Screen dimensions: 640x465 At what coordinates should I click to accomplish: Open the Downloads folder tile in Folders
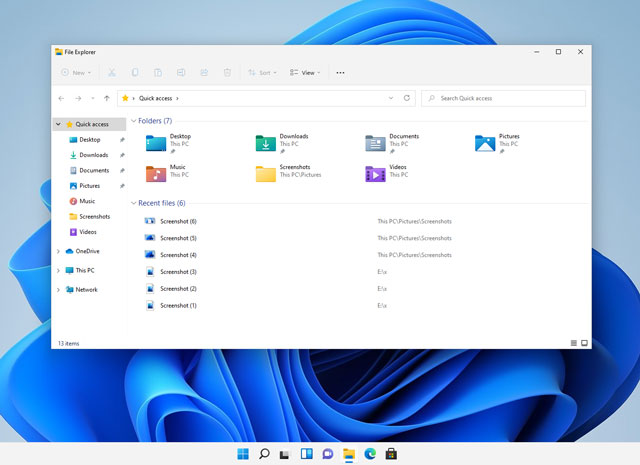point(282,144)
